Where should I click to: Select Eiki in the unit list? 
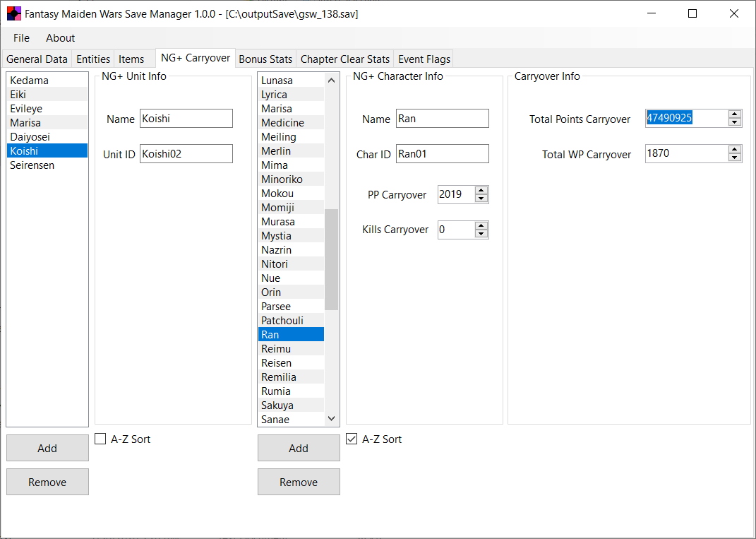47,95
